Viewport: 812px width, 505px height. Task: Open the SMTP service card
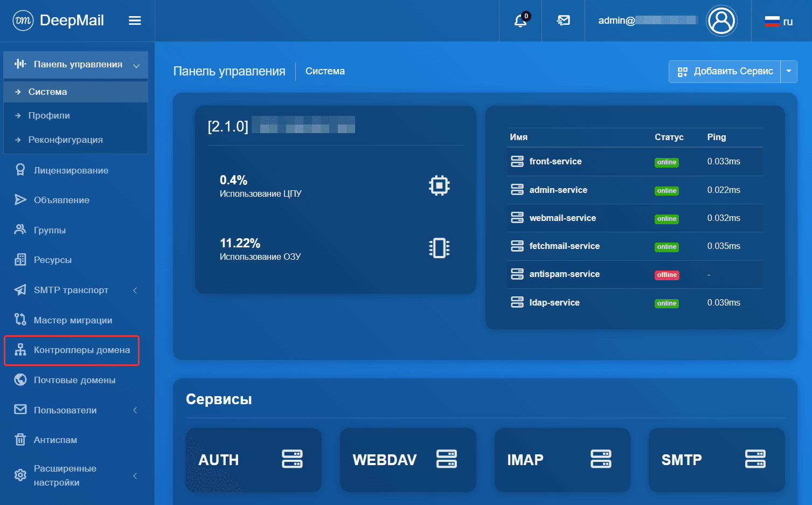[717, 460]
